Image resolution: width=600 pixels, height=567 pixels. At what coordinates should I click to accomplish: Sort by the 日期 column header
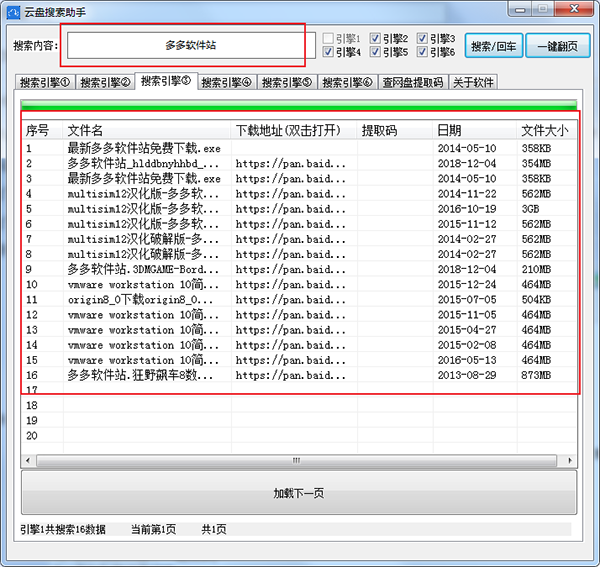475,130
